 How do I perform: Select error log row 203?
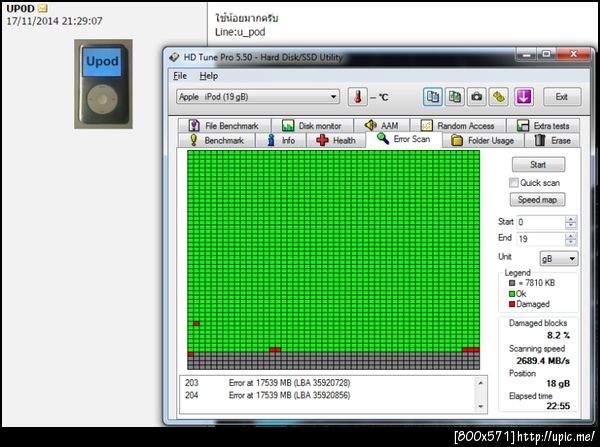328,383
